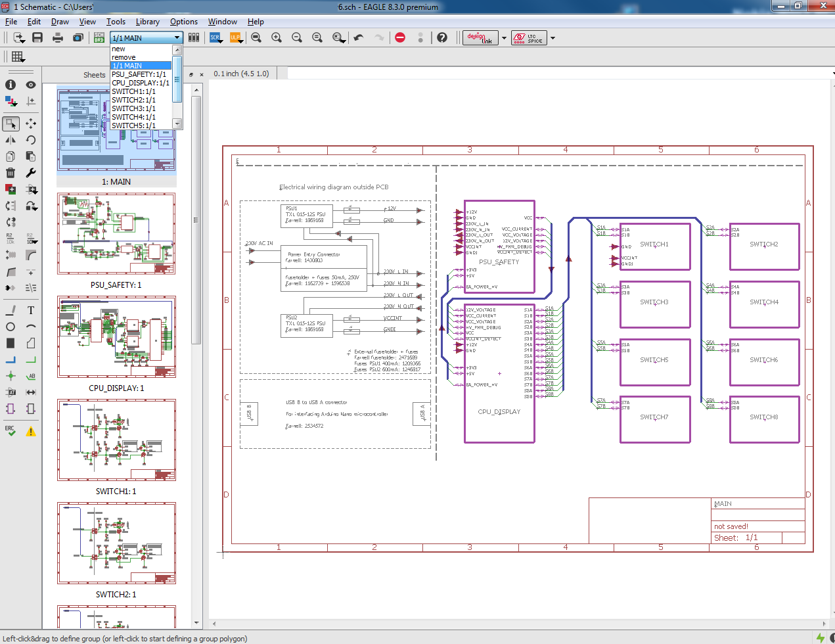Click the design link button
Viewport: 835px width, 644px height.
[480, 37]
